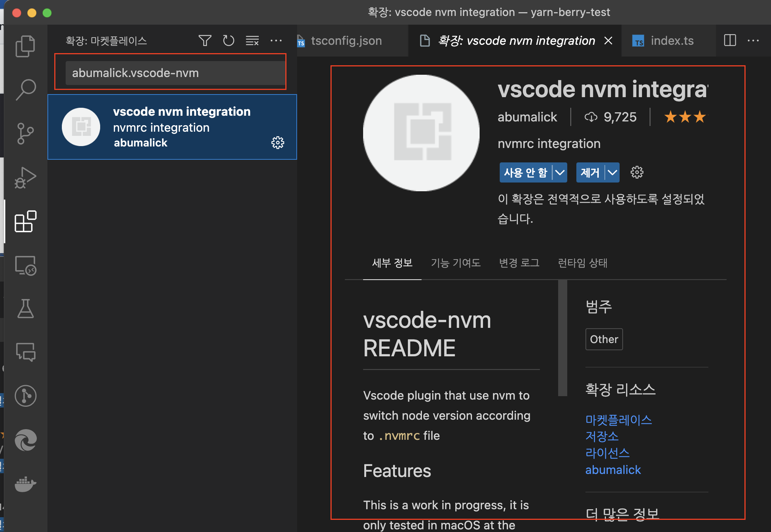Screen dimensions: 771x532
Task: Select the 확장: vscode nvm integration tab
Action: tap(515, 41)
